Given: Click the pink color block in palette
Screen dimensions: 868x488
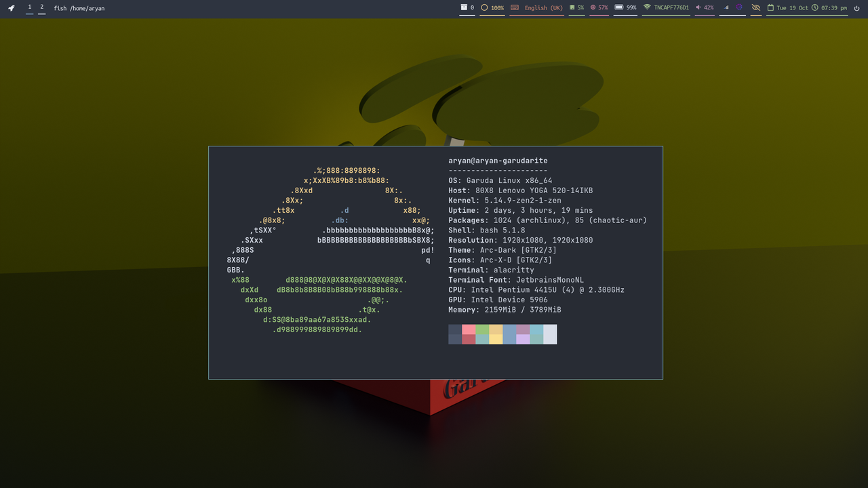Looking at the screenshot, I should (x=469, y=329).
